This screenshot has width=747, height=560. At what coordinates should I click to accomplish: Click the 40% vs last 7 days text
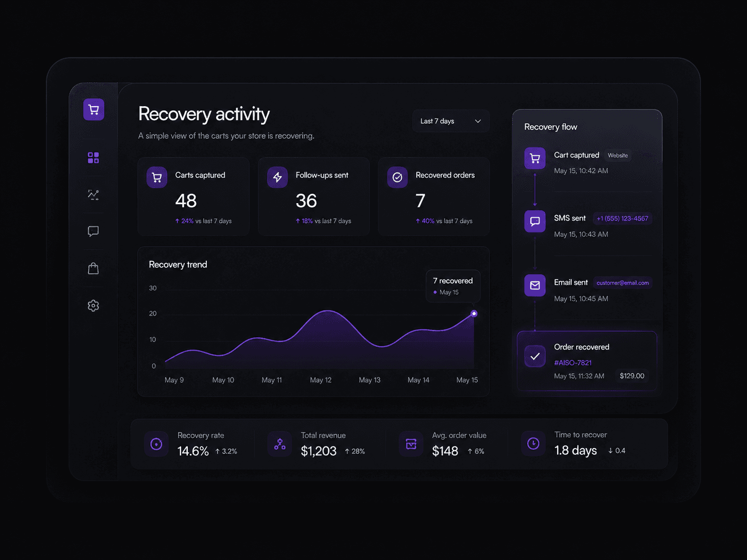coord(444,221)
